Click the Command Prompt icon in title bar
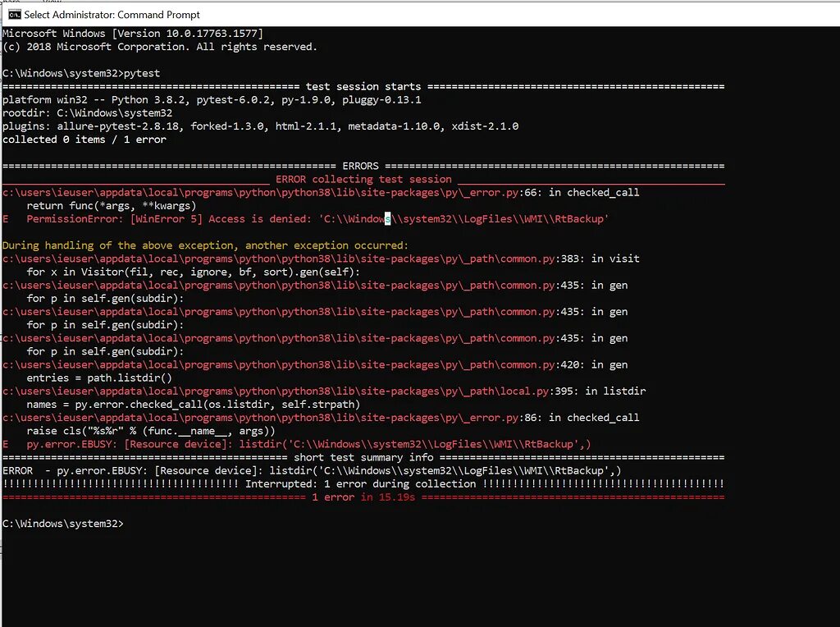840x627 pixels. (x=15, y=15)
